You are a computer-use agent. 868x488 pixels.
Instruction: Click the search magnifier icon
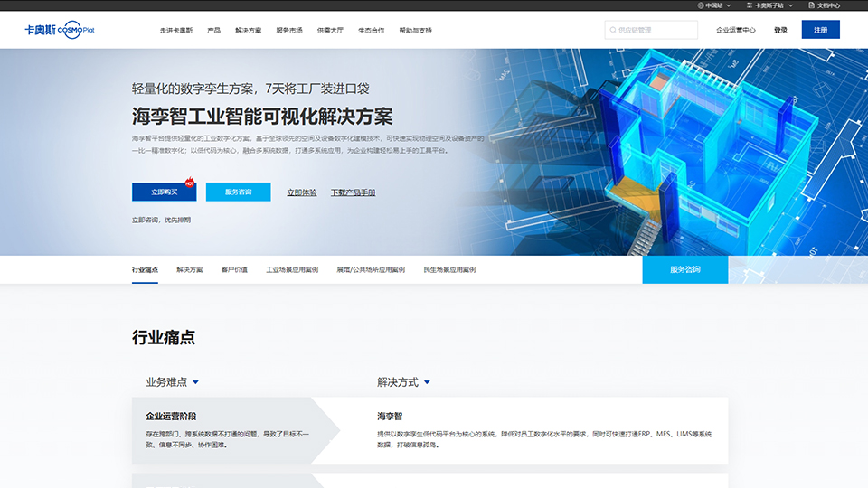click(x=613, y=30)
